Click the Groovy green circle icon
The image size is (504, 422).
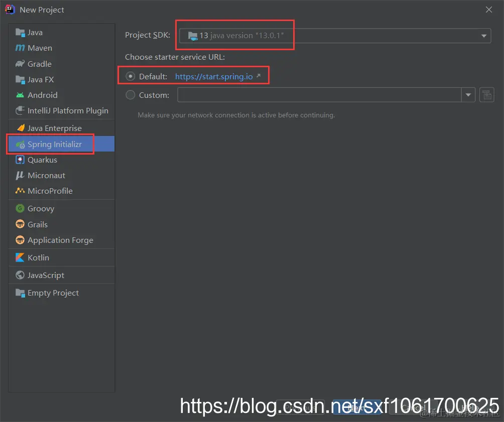click(x=20, y=208)
